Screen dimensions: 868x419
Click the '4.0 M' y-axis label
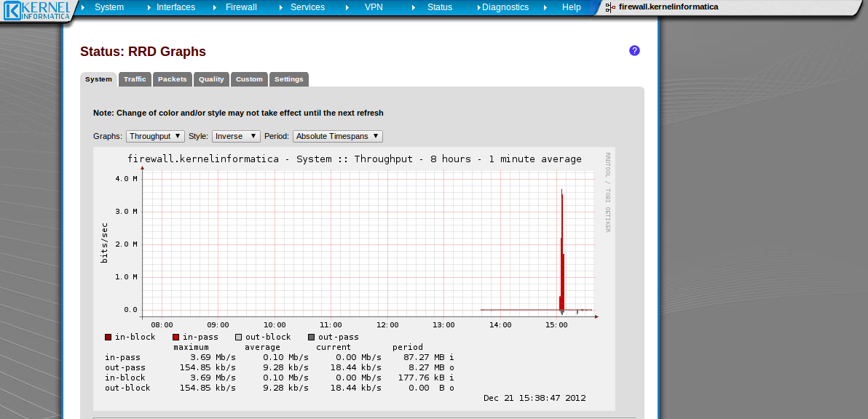pyautogui.click(x=126, y=178)
